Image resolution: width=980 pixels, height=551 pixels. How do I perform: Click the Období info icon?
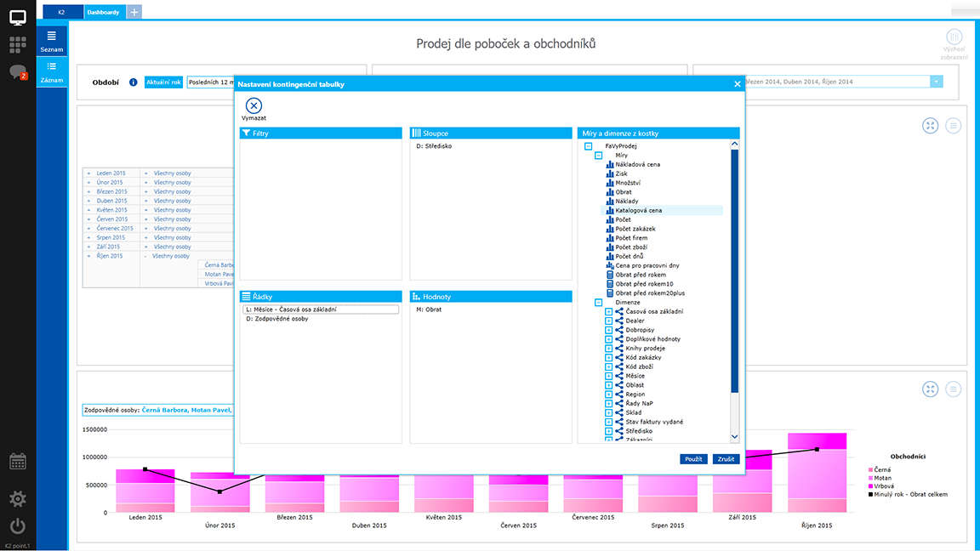(133, 82)
